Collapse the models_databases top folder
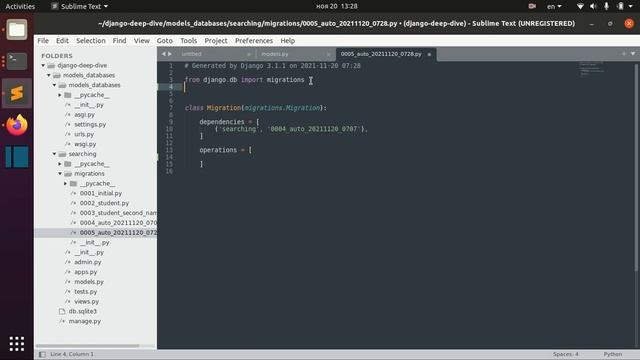 coord(49,75)
